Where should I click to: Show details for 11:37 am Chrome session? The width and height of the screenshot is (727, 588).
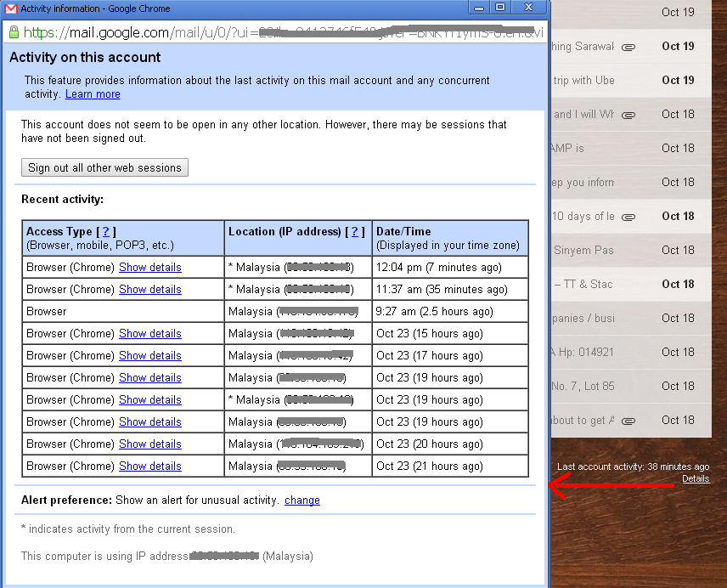point(150,290)
